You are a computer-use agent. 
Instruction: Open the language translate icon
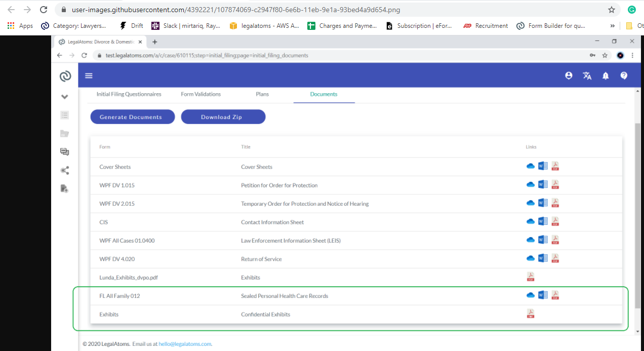[587, 76]
